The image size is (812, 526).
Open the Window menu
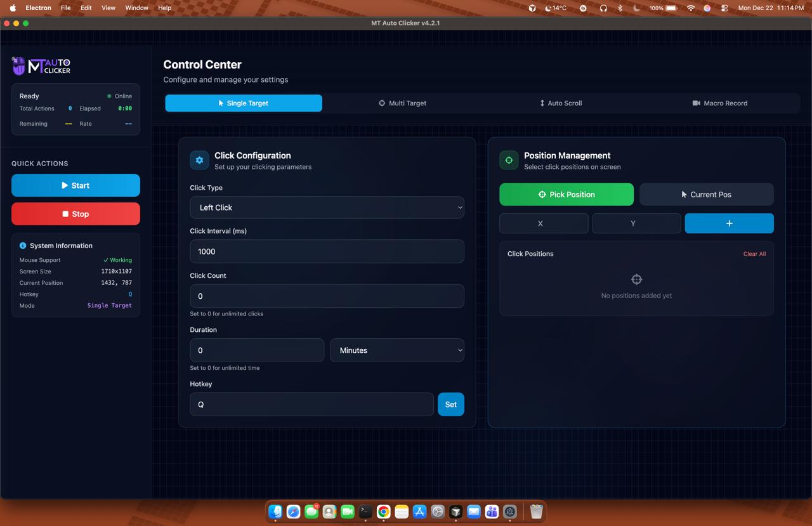136,8
